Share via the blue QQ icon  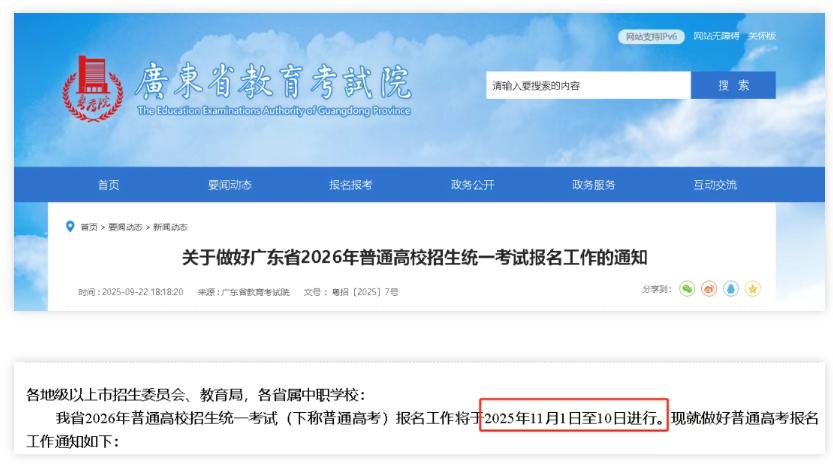click(731, 288)
